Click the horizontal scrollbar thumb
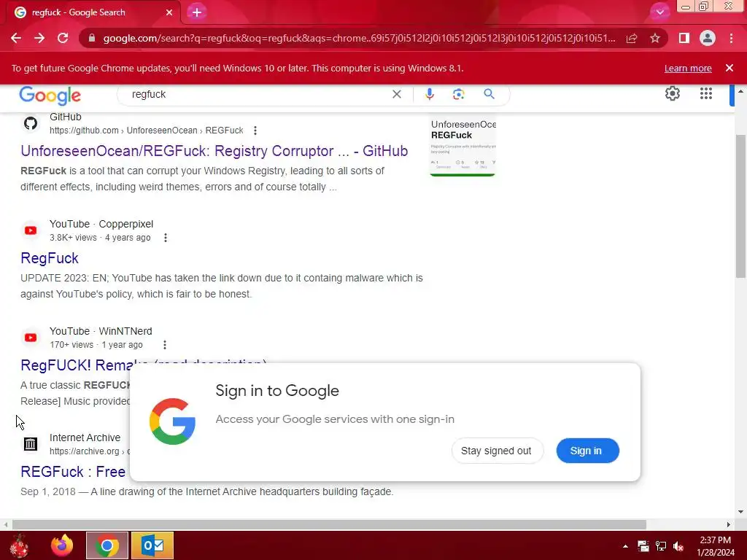 tap(329, 525)
